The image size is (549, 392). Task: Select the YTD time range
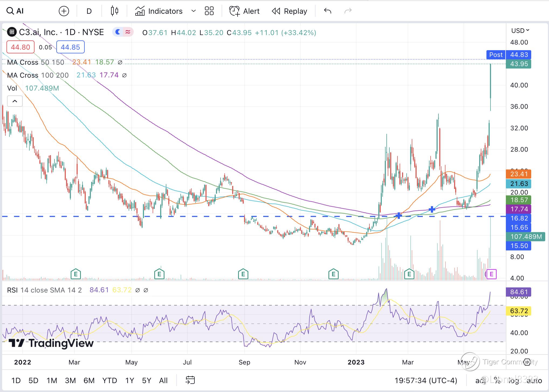pyautogui.click(x=109, y=380)
